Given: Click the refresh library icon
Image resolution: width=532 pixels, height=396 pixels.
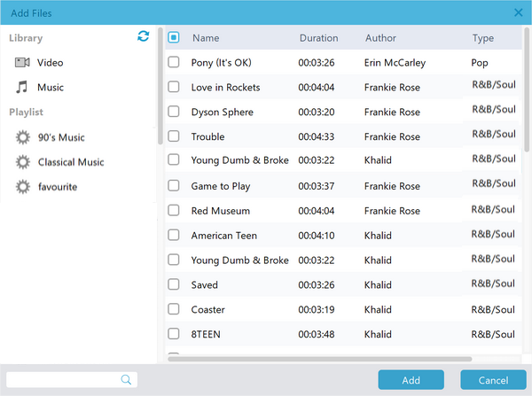Looking at the screenshot, I should [144, 36].
